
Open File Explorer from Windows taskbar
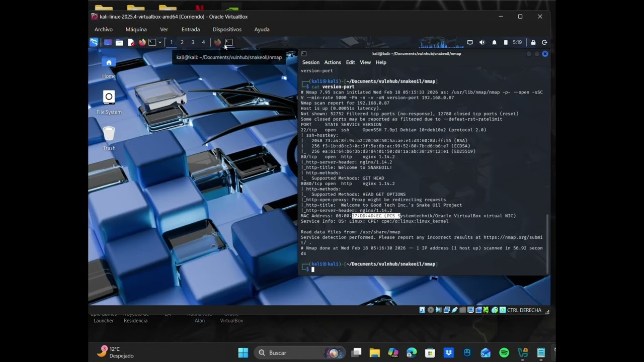(x=375, y=353)
